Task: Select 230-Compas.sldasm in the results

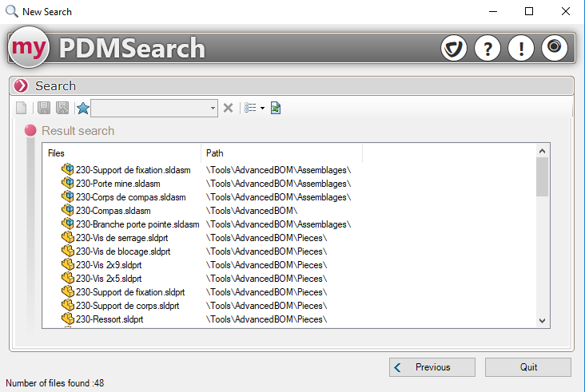Action: coord(113,211)
